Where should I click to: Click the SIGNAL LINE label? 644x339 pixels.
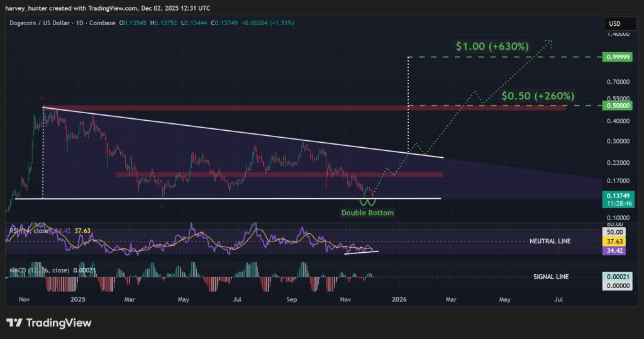coord(552,277)
